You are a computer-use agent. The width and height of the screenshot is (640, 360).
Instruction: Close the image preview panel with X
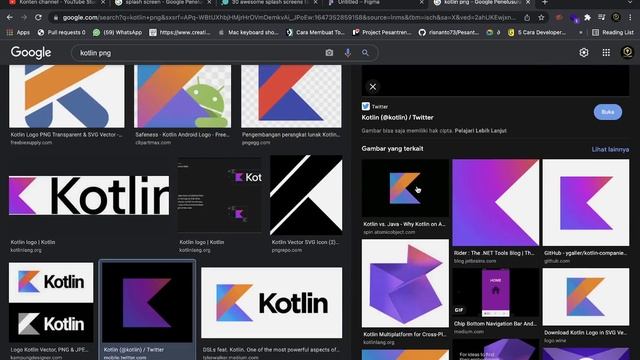click(x=373, y=87)
